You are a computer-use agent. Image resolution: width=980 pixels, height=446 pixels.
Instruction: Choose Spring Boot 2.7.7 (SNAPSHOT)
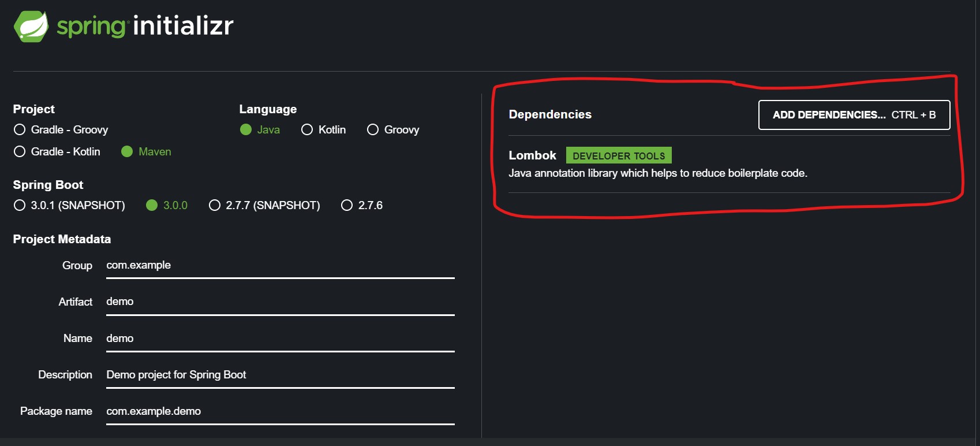click(264, 205)
